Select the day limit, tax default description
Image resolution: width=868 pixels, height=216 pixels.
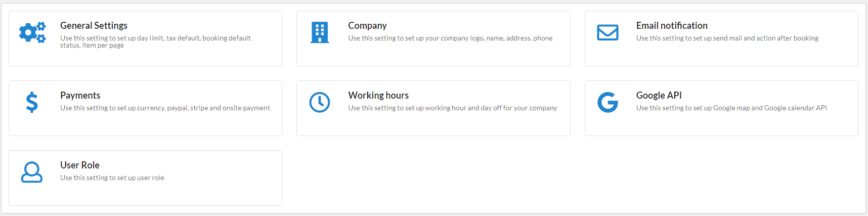click(x=155, y=41)
